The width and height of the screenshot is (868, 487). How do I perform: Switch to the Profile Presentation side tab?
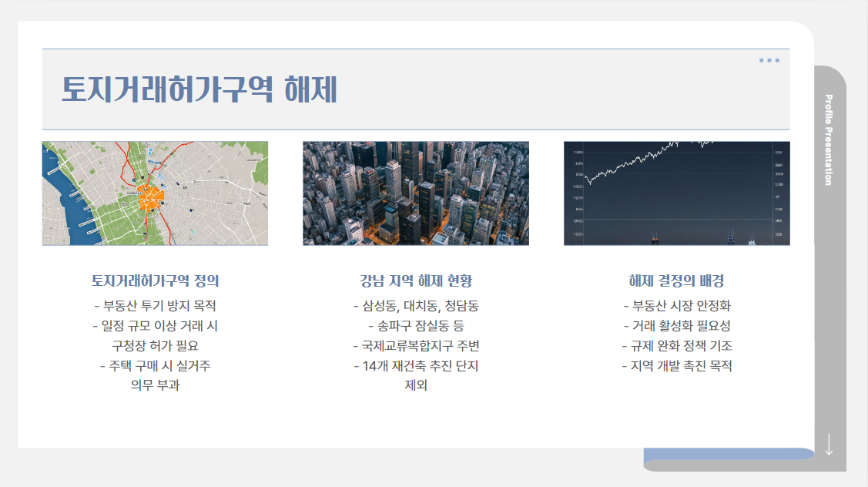pos(828,140)
